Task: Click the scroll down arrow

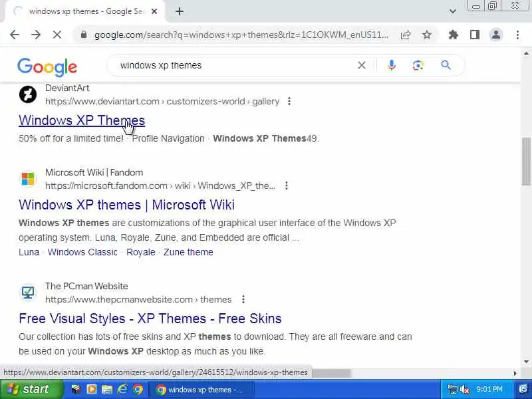Action: [x=526, y=362]
